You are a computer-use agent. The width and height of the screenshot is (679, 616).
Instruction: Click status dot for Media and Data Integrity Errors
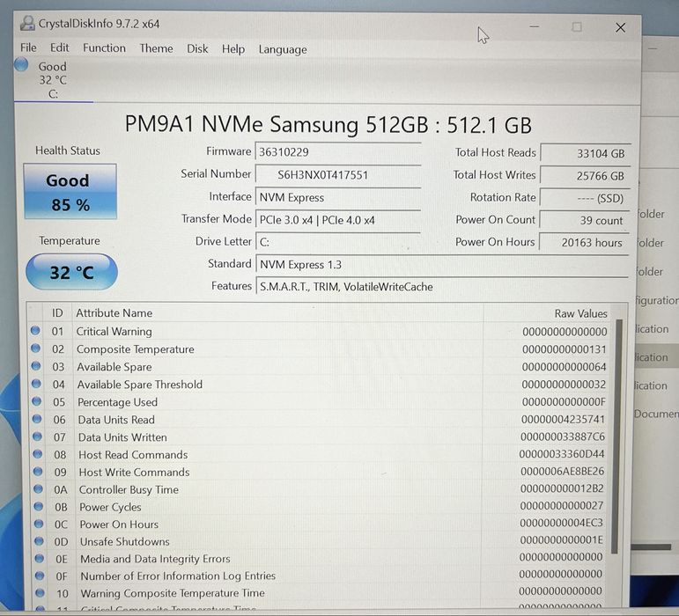[40, 558]
